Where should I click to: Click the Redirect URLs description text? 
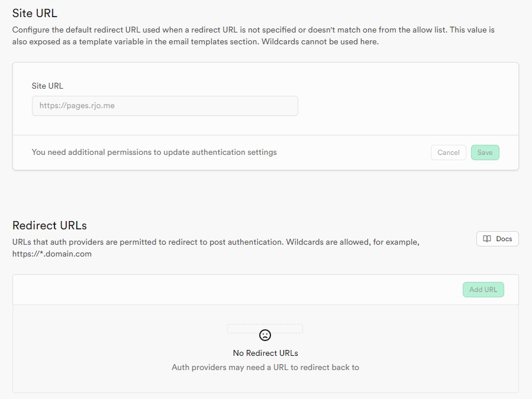216,242
